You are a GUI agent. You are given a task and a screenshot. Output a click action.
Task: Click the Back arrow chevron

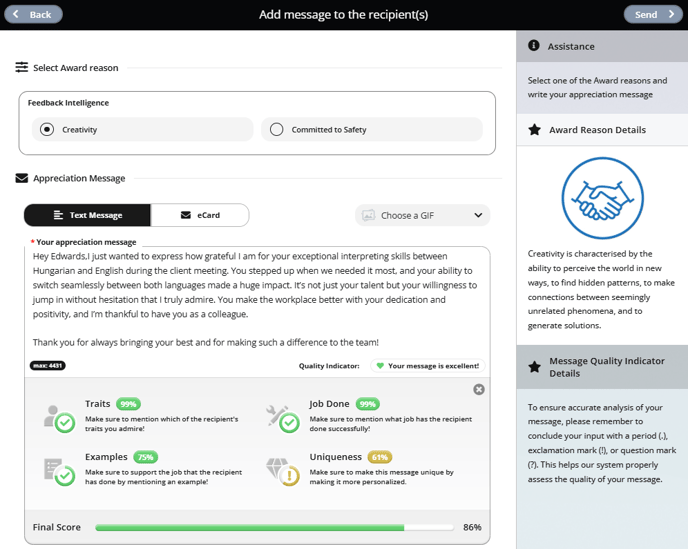(x=16, y=14)
